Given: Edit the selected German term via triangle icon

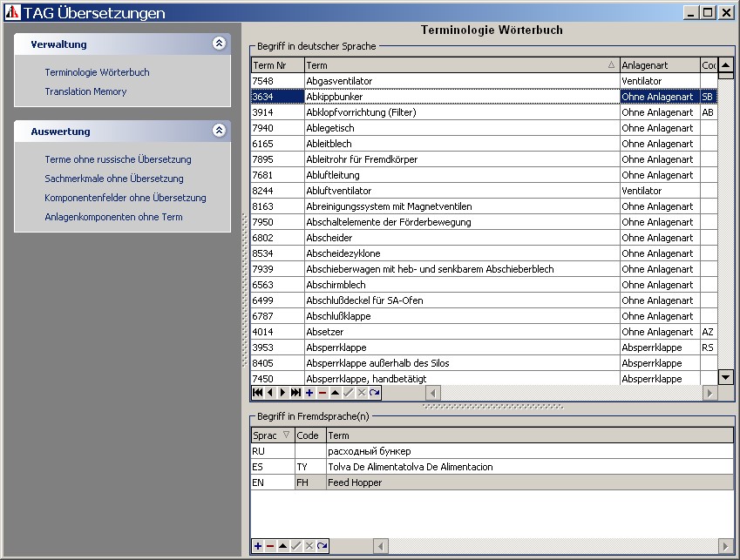Looking at the screenshot, I should [x=335, y=393].
